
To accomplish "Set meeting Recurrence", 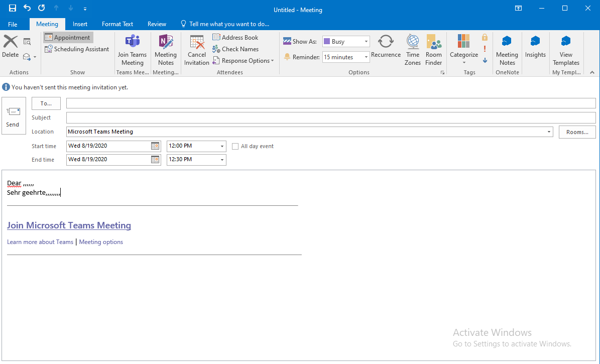I will (386, 46).
